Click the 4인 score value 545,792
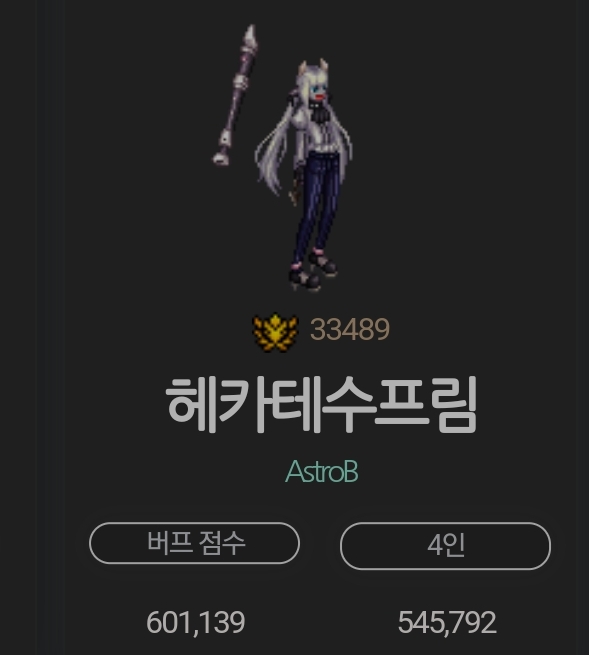This screenshot has width=589, height=655. [x=447, y=622]
